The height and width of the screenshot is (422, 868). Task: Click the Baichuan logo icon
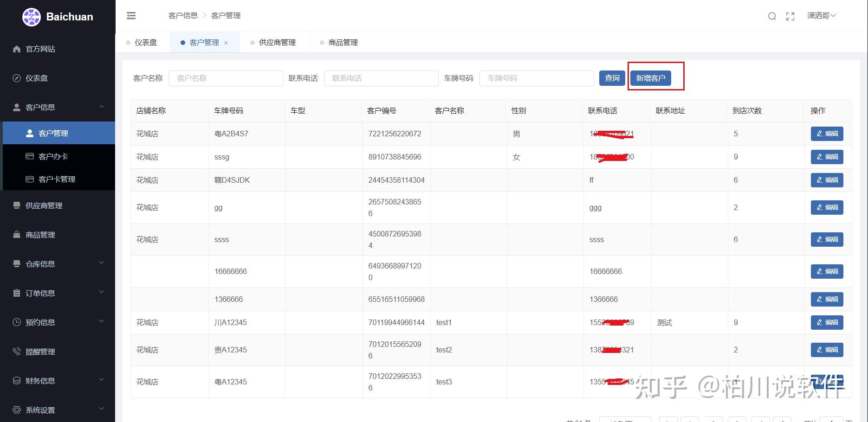click(32, 17)
